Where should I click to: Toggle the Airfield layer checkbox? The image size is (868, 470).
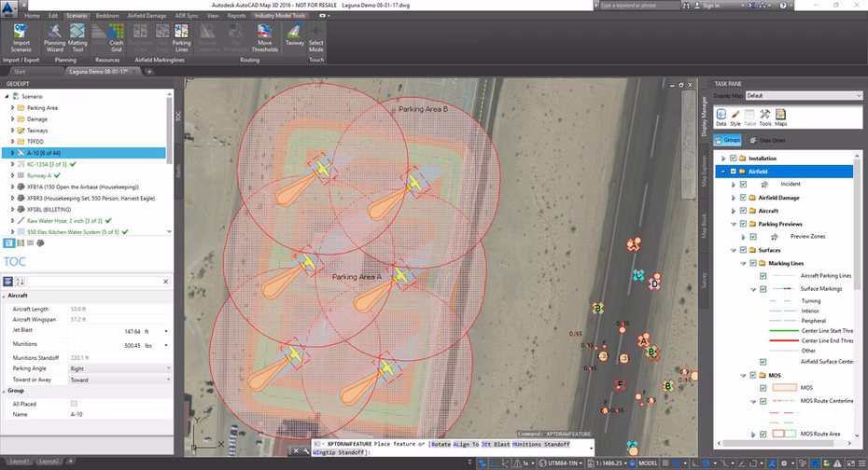(734, 172)
